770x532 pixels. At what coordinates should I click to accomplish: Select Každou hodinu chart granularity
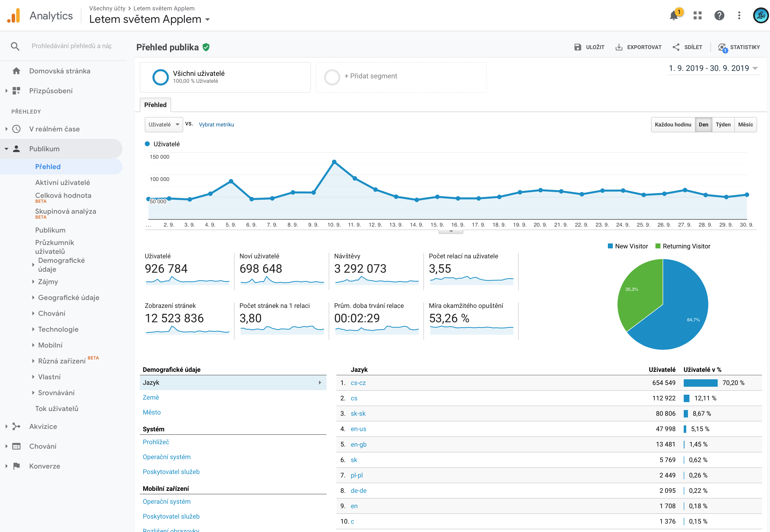click(673, 125)
